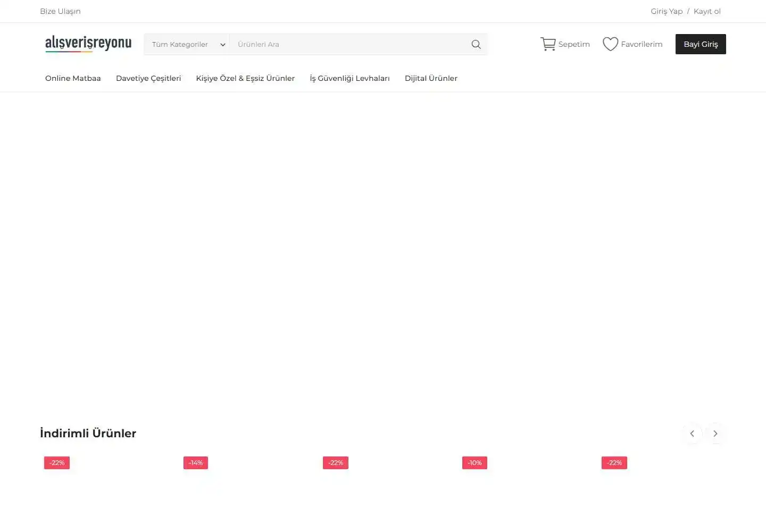Show previous discounted products

coord(692,434)
